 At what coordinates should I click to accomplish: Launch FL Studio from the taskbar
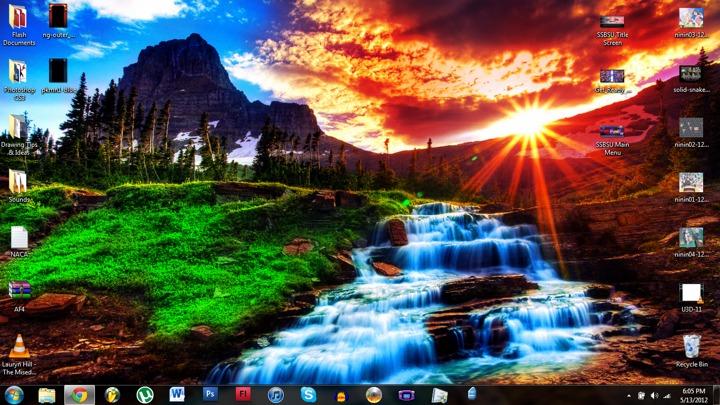[x=112, y=395]
